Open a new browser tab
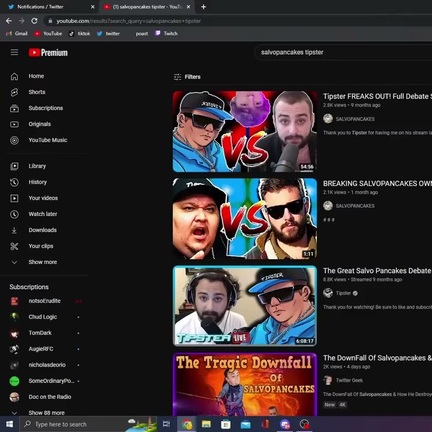 click(203, 7)
